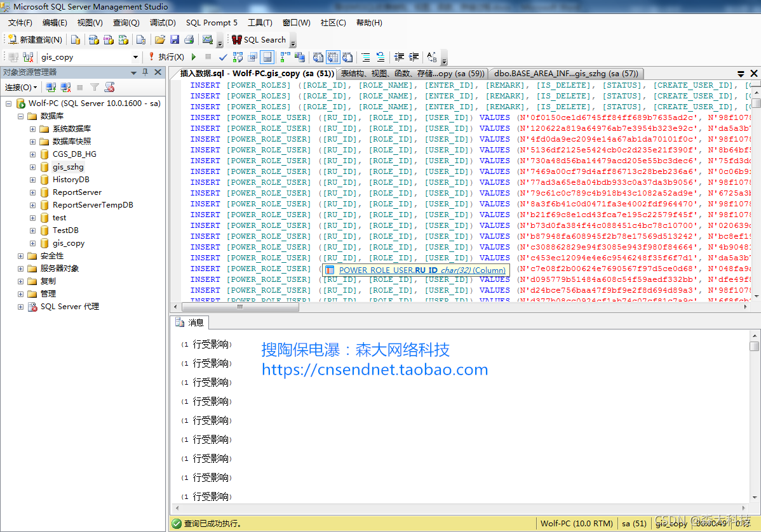
Task: Click the Object Explorer Disconnect icon
Action: pos(65,88)
